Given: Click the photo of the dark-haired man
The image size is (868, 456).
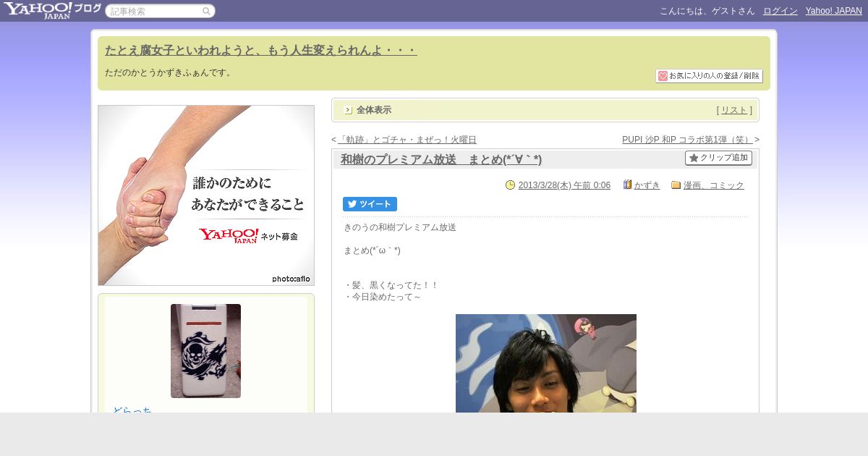Looking at the screenshot, I should click(546, 363).
